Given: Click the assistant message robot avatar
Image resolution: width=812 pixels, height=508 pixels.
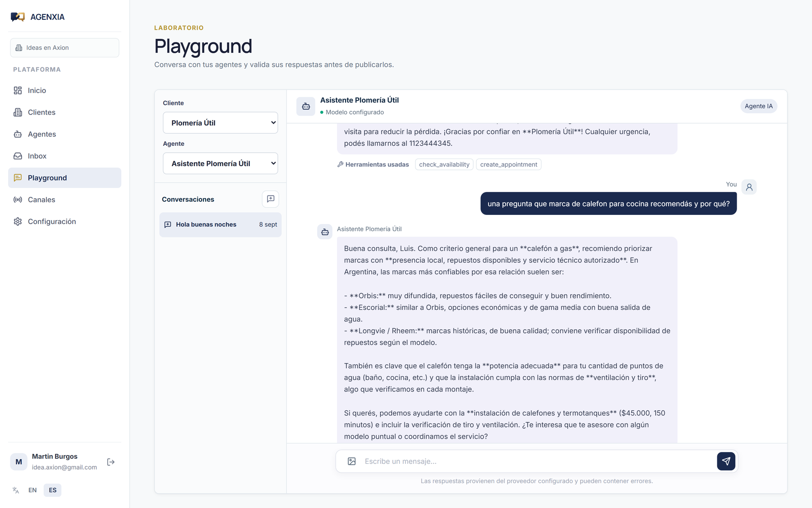Looking at the screenshot, I should pos(325,232).
